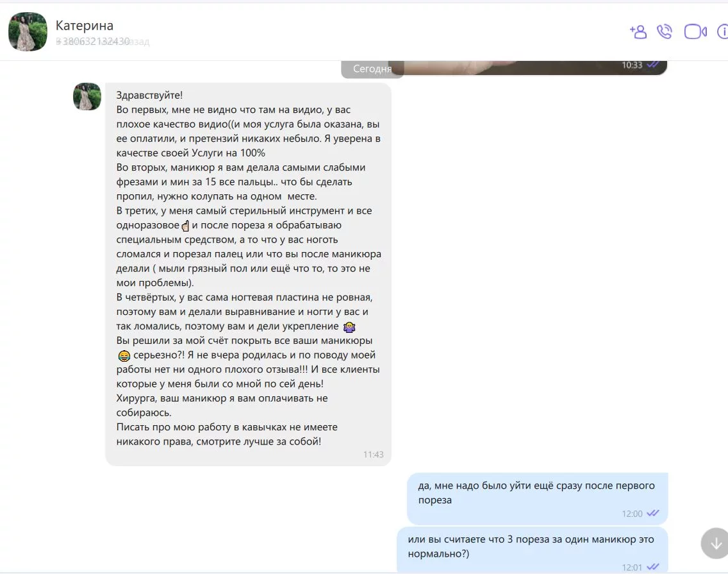
Task: Select message asking about 3 порезa
Action: [532, 550]
